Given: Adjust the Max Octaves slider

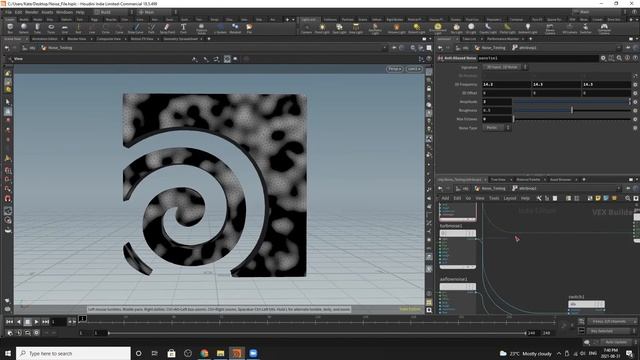Looking at the screenshot, I should tap(571, 119).
